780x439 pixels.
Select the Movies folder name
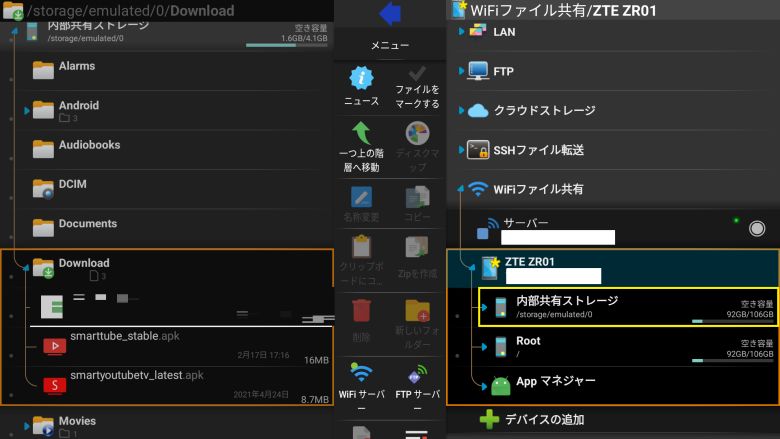(x=77, y=421)
